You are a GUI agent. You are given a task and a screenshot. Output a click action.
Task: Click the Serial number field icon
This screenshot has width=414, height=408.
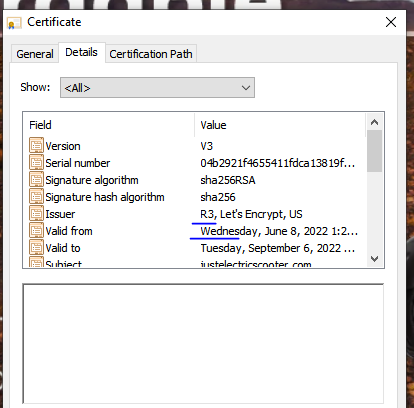point(36,162)
